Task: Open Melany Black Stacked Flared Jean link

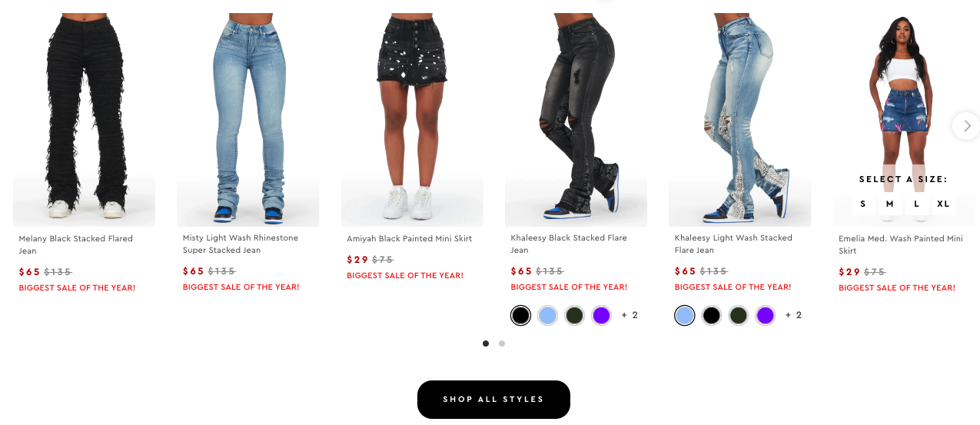Action: point(76,244)
